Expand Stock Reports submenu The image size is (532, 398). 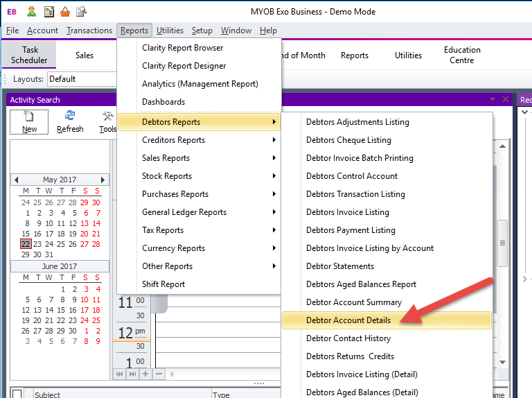tap(199, 176)
